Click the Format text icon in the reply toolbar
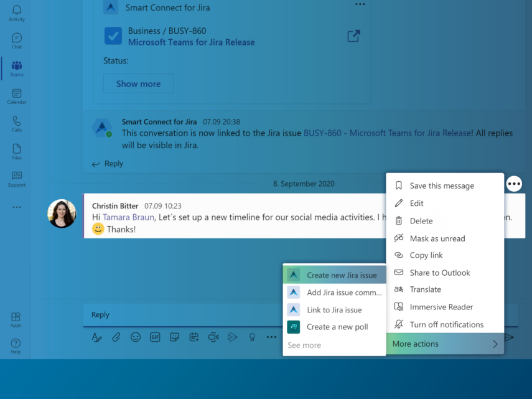The width and height of the screenshot is (532, 399). (x=96, y=337)
